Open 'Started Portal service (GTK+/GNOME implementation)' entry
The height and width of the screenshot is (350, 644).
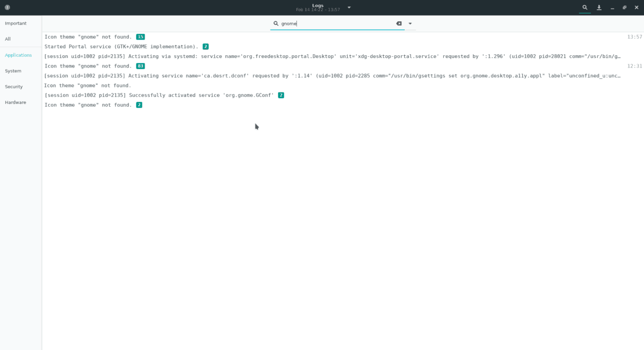[343, 47]
